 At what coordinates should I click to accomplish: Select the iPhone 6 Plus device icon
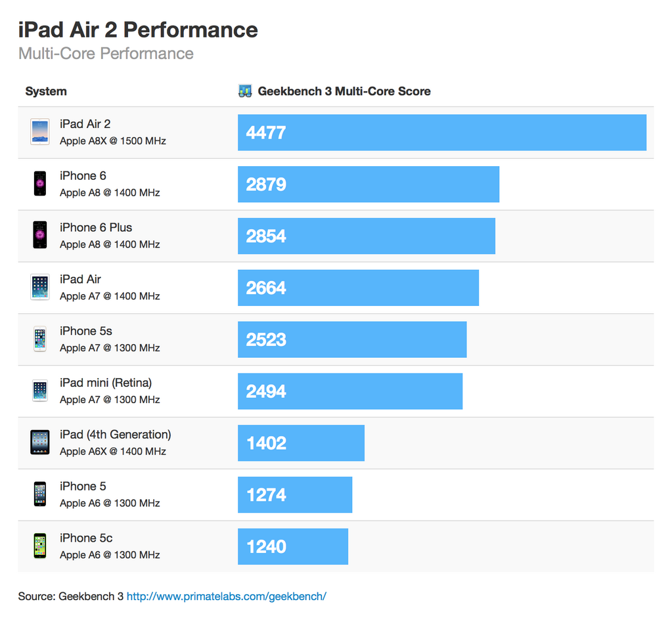coord(40,235)
